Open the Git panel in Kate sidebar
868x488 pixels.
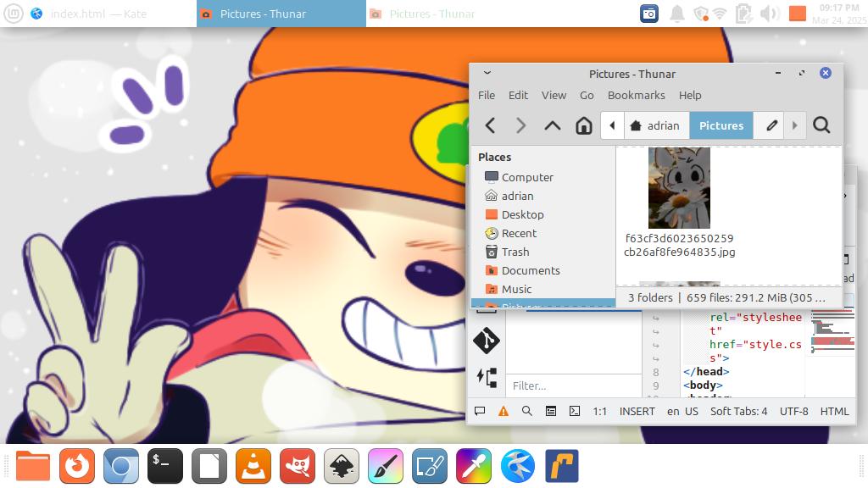[487, 341]
